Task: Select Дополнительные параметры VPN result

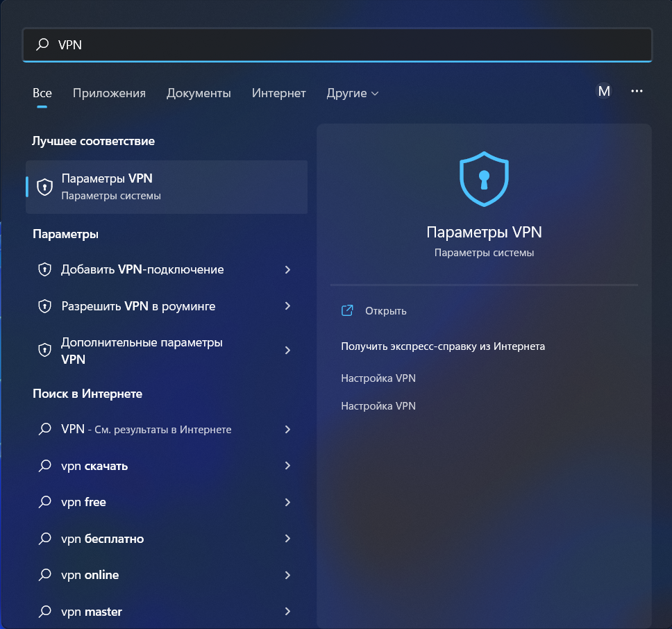Action: [167, 351]
